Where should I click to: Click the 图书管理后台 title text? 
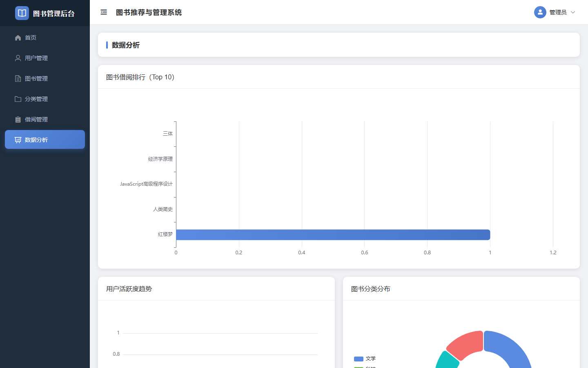point(54,13)
